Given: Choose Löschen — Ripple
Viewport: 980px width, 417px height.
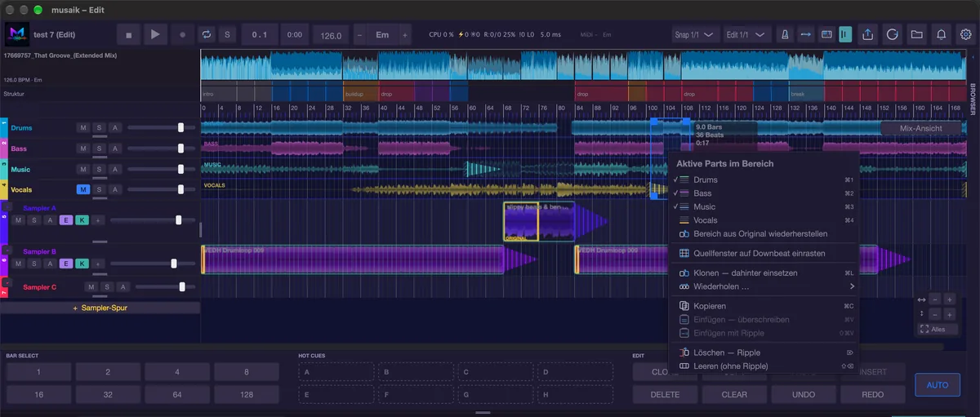Looking at the screenshot, I should (x=764, y=353).
